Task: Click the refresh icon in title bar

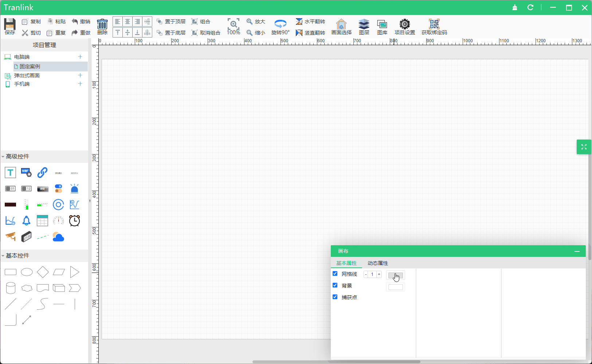Action: 530,7
